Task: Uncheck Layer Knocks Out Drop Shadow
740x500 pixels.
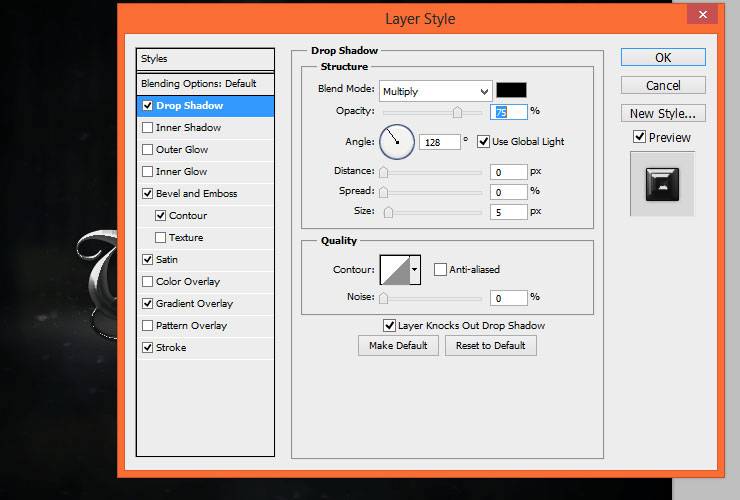Action: coord(389,325)
